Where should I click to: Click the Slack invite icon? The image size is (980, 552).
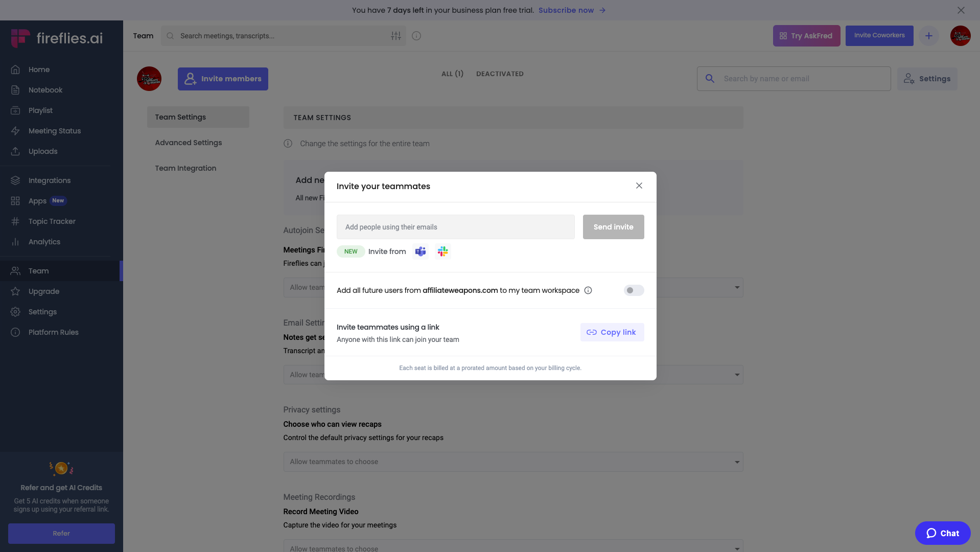click(x=442, y=251)
